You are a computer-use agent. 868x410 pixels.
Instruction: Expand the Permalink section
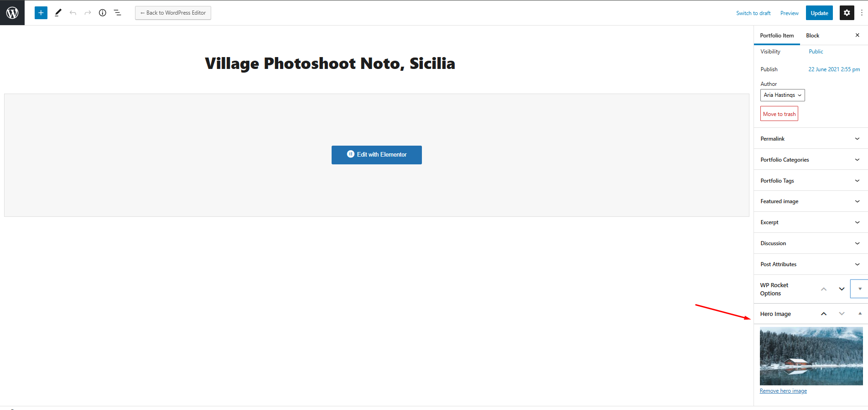(811, 139)
